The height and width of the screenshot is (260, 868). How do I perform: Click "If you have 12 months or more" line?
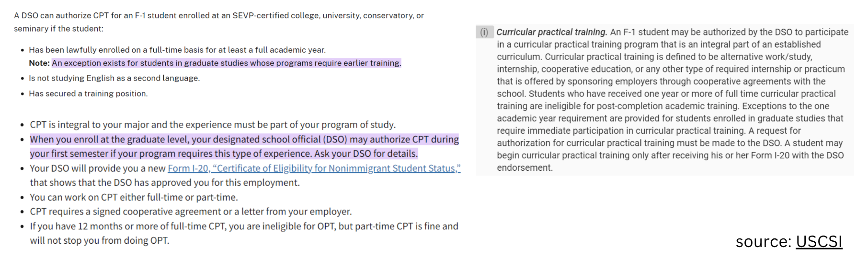(x=244, y=226)
